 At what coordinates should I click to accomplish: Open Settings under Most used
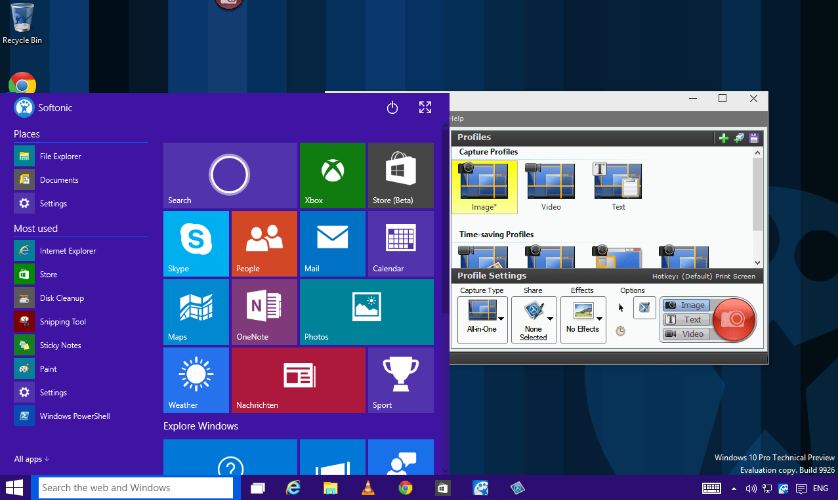[x=80, y=392]
